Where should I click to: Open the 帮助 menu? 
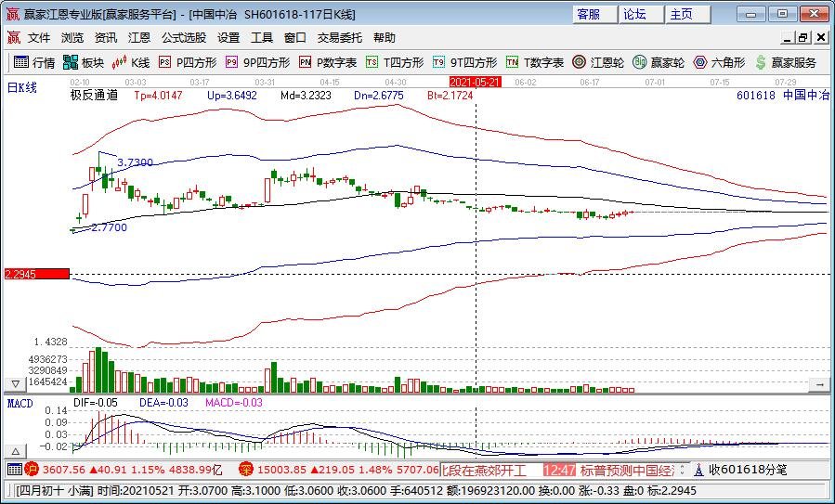click(x=384, y=38)
